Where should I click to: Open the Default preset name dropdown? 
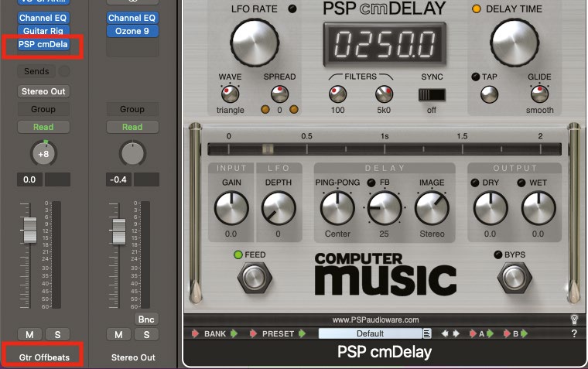[x=370, y=334]
